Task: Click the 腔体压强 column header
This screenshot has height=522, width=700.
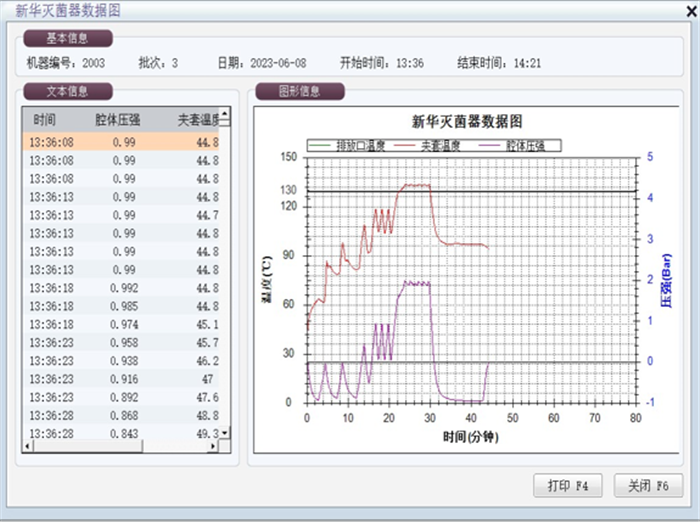Action: (118, 119)
